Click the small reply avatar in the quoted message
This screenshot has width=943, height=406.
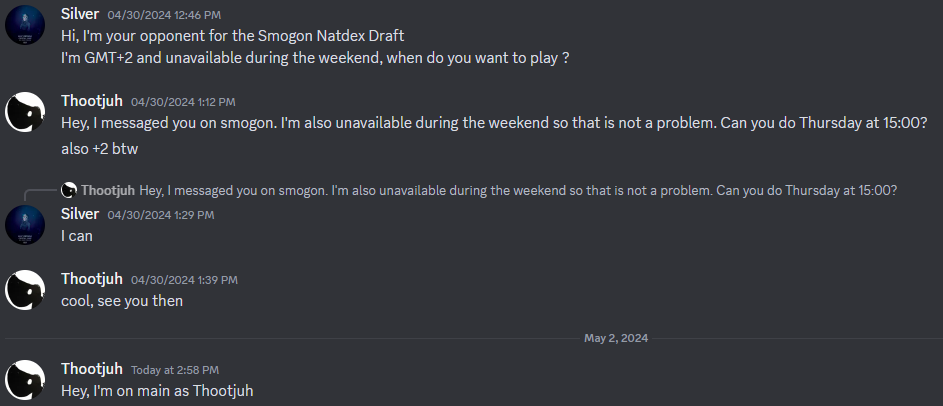(x=69, y=191)
